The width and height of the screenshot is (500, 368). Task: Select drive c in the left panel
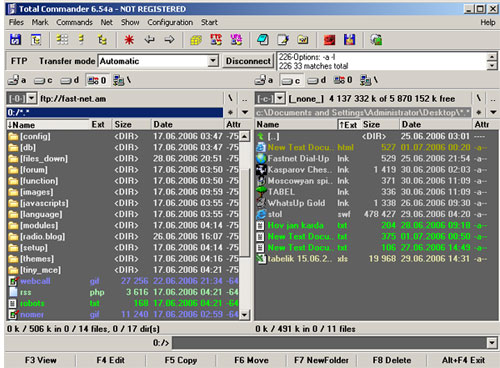pos(43,80)
